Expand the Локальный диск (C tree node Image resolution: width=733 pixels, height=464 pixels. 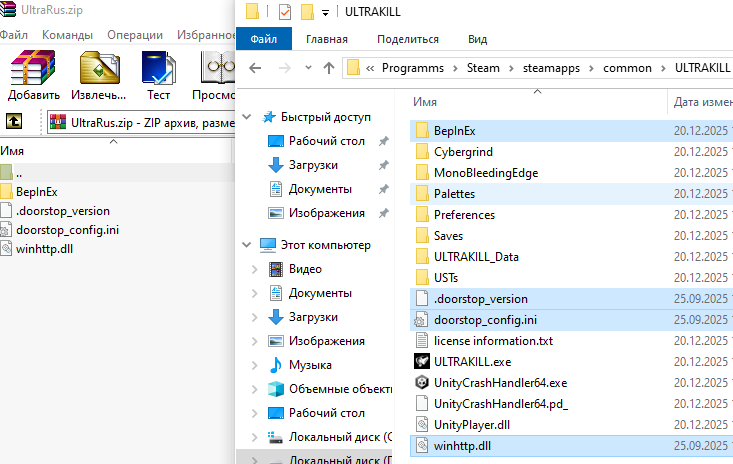point(255,437)
